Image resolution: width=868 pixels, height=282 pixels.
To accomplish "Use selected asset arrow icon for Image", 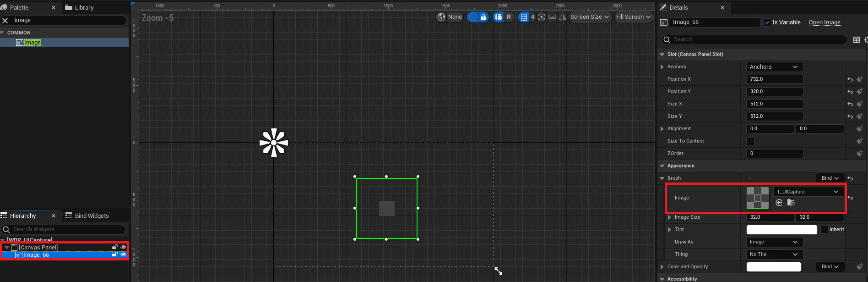I will coord(779,203).
